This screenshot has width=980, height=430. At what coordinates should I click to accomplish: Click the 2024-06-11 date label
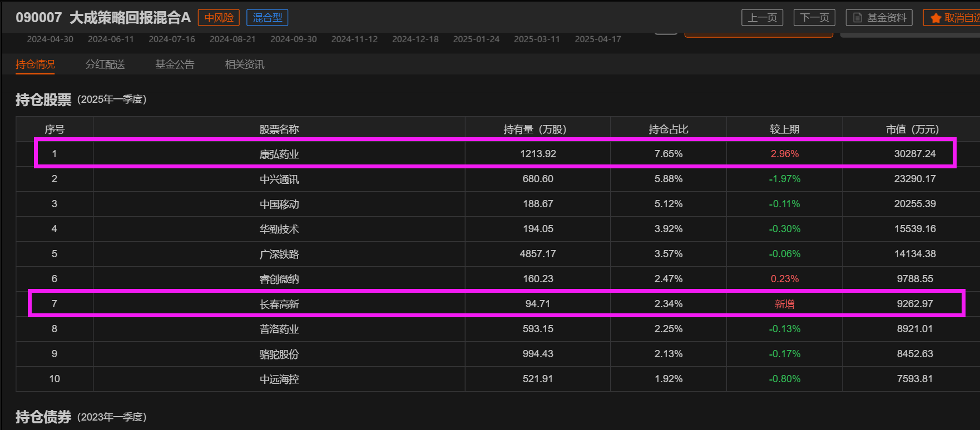(111, 39)
